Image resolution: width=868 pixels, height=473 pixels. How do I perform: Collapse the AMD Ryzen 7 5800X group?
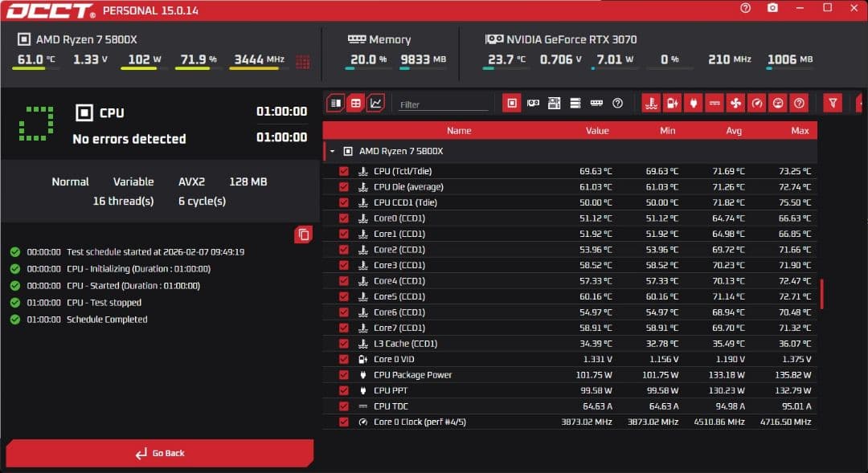coord(333,151)
